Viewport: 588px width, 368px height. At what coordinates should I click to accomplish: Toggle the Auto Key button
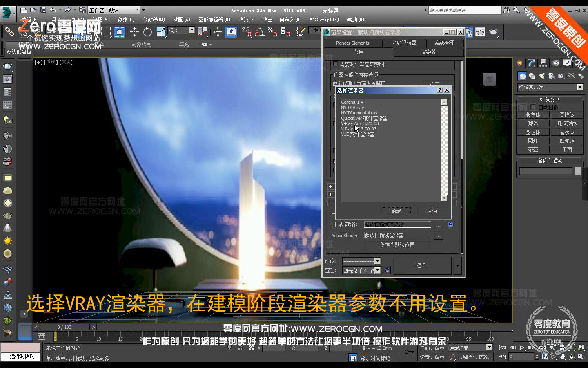point(432,348)
